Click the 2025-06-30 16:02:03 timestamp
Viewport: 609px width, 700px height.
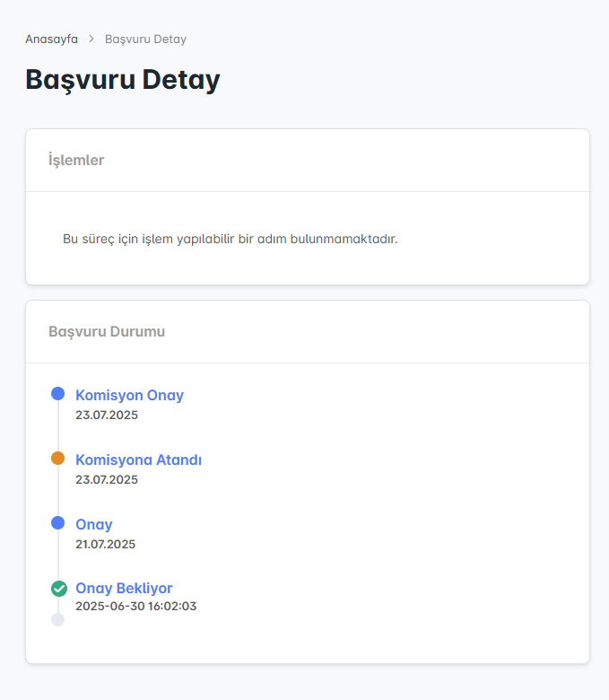pos(135,607)
